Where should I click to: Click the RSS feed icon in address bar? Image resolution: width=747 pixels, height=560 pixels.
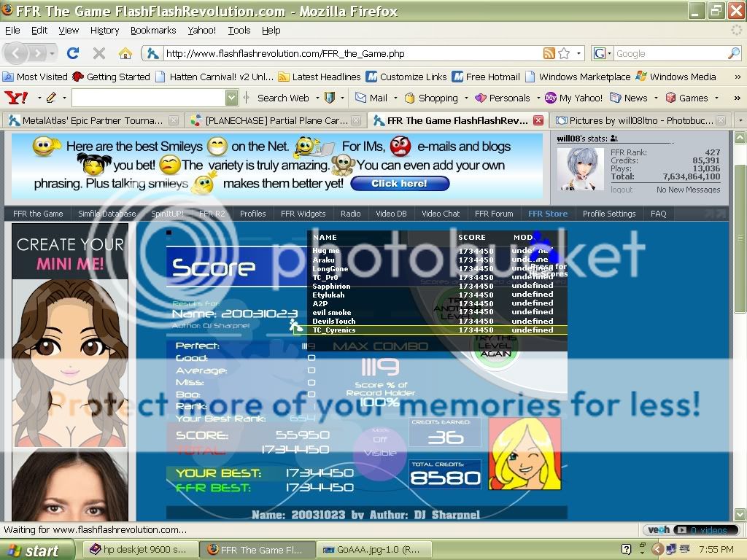(549, 53)
